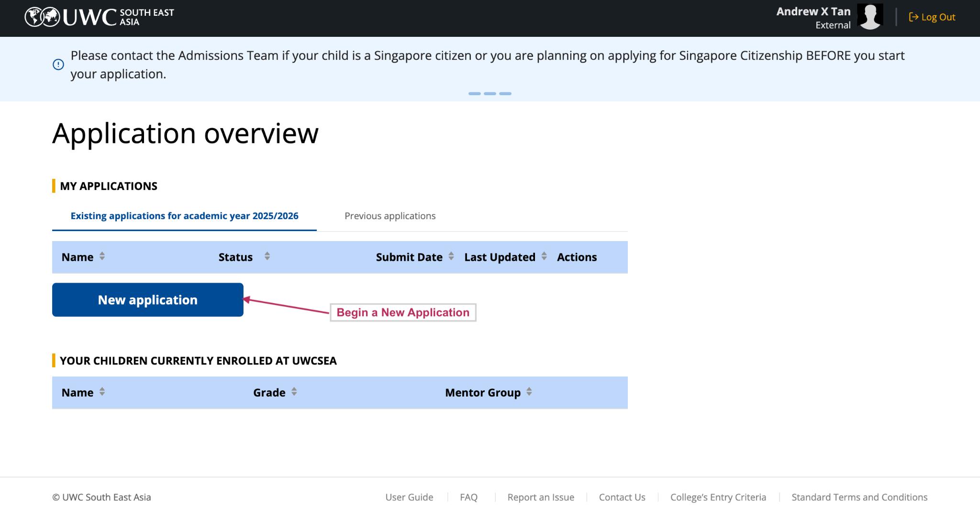Click the Report an Issue footer link
This screenshot has width=980, height=518.
(541, 497)
